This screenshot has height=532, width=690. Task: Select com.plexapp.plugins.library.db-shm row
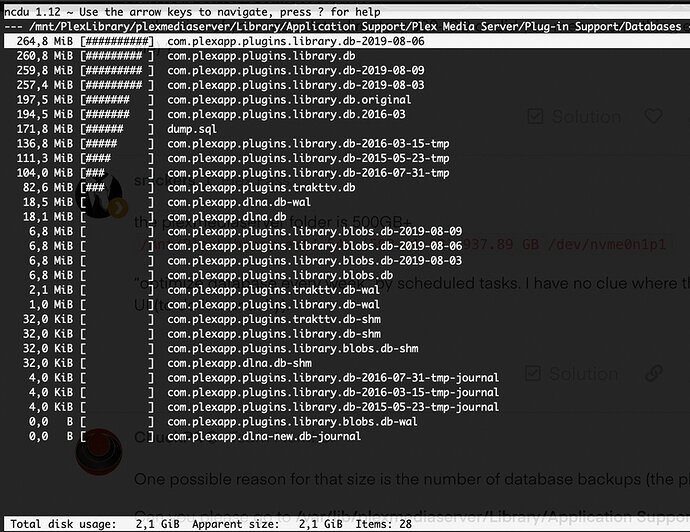click(274, 334)
